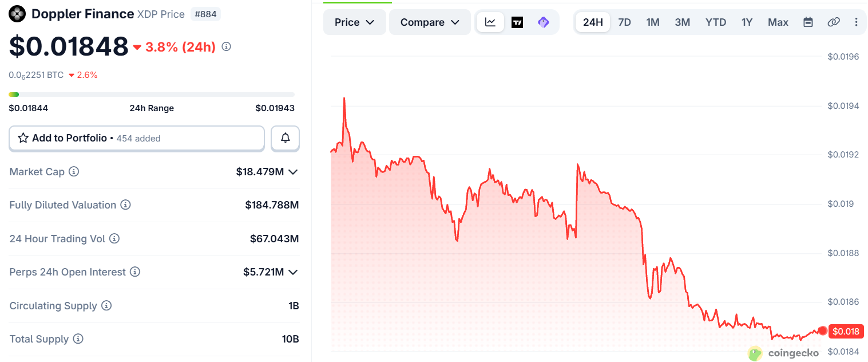The height and width of the screenshot is (362, 868).
Task: Expand Perps Open Interest $5.721M chevron
Action: pyautogui.click(x=293, y=272)
